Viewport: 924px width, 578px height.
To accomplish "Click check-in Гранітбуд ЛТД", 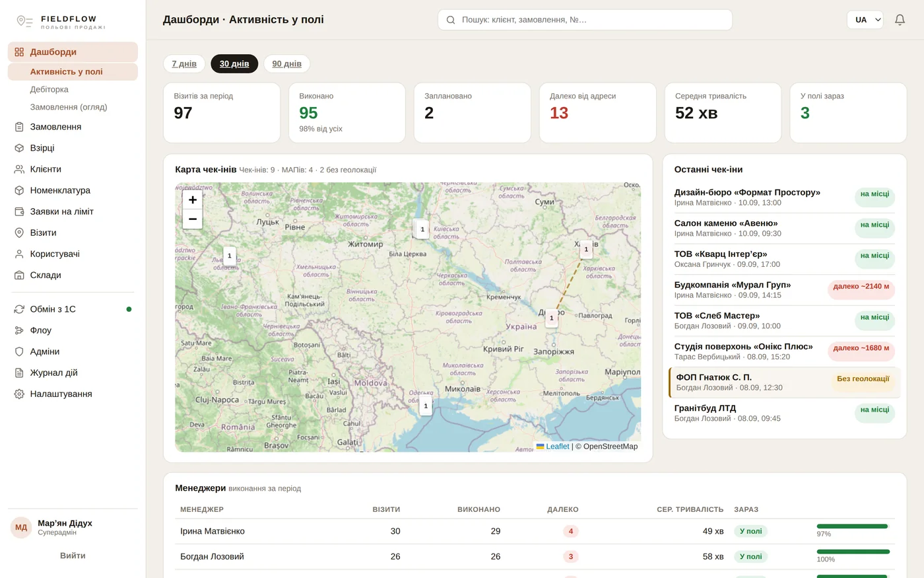I will 784,414.
